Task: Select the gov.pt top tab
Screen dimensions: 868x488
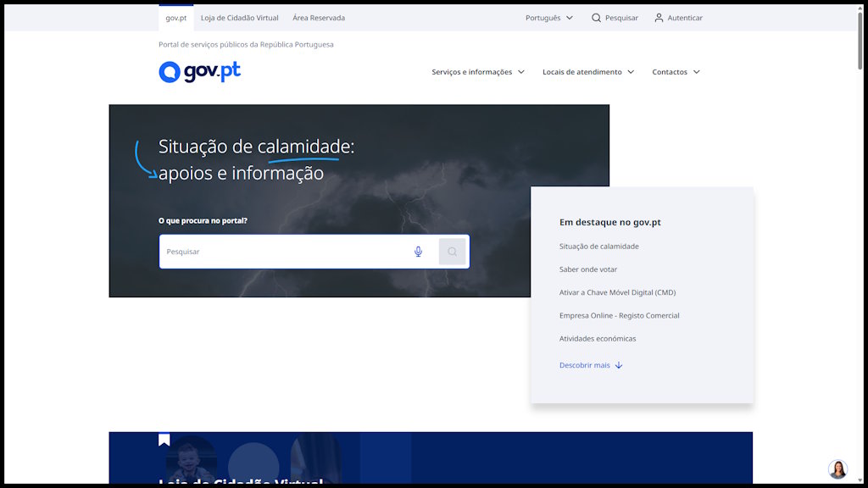Action: pyautogui.click(x=176, y=18)
